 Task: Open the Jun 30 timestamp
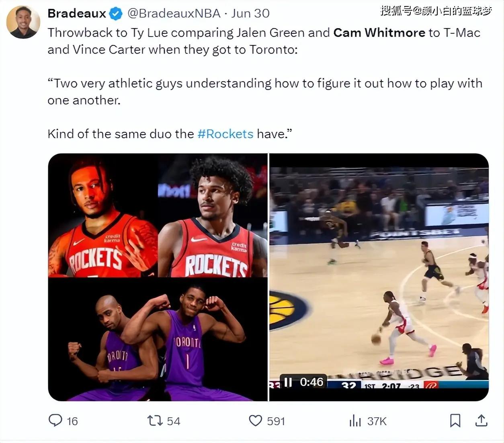pos(250,13)
